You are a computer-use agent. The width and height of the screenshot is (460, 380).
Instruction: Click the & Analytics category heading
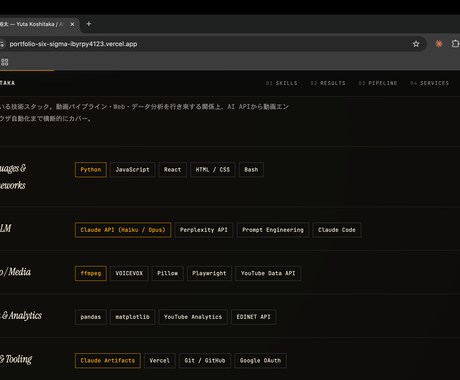click(x=21, y=316)
